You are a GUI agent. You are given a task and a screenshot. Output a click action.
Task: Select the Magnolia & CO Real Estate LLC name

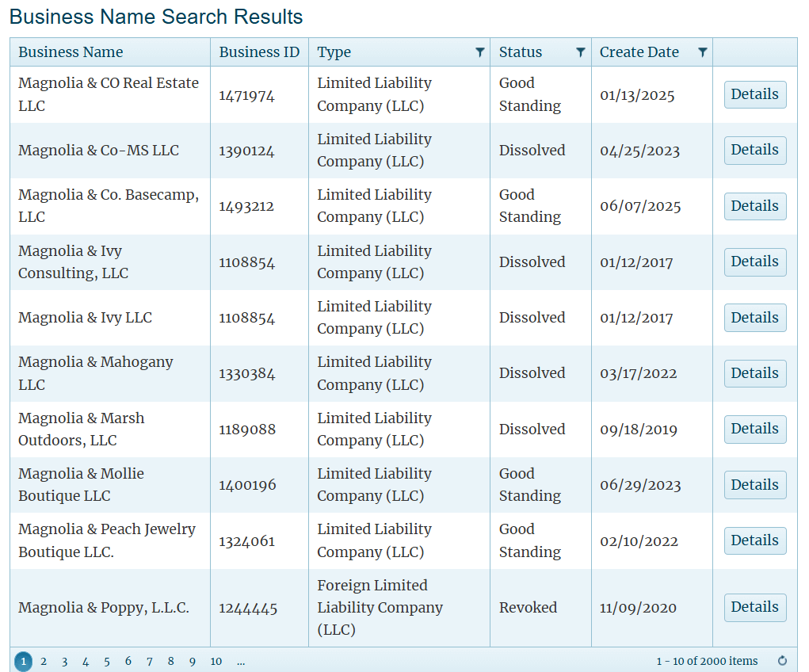(109, 94)
